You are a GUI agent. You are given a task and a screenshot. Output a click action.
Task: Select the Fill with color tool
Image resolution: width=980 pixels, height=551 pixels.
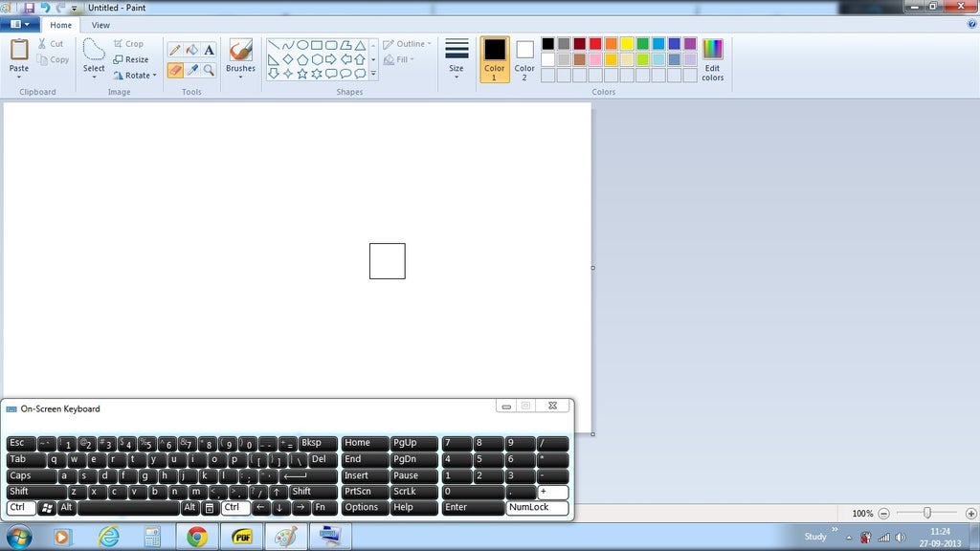191,48
